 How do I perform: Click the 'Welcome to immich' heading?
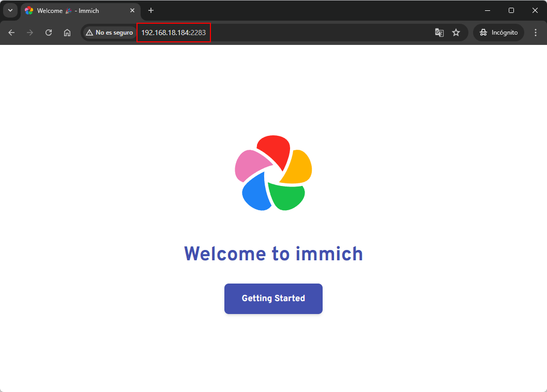(273, 254)
